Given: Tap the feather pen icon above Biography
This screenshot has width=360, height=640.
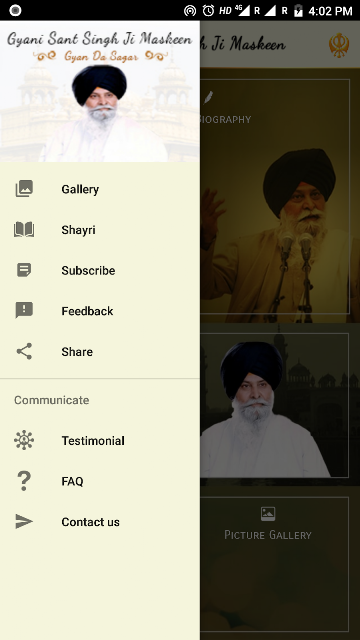Looking at the screenshot, I should [x=208, y=98].
